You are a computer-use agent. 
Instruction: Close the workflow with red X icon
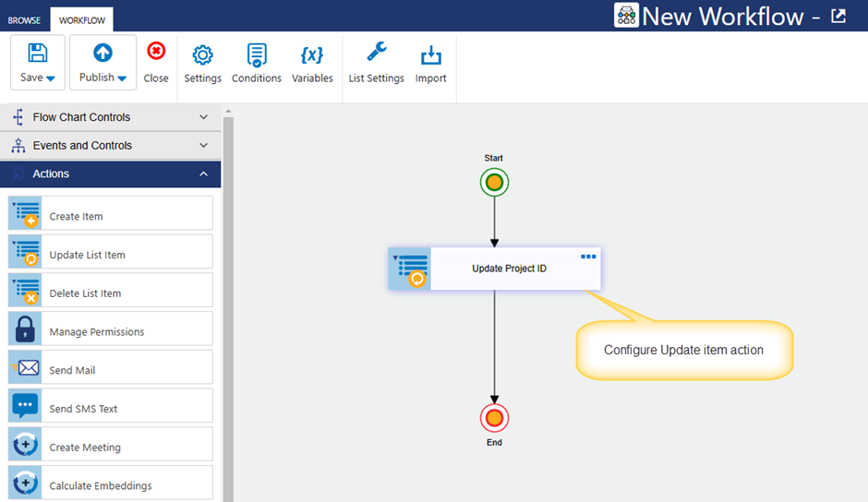pos(156,51)
